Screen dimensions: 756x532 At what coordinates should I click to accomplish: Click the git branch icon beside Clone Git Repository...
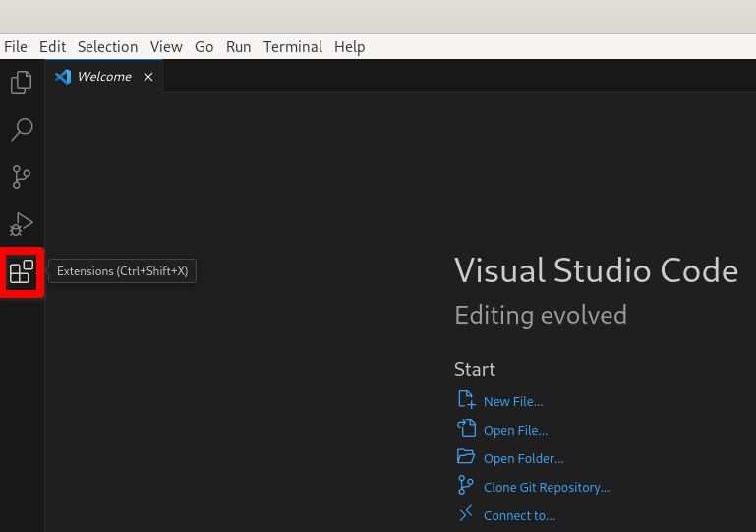466,486
